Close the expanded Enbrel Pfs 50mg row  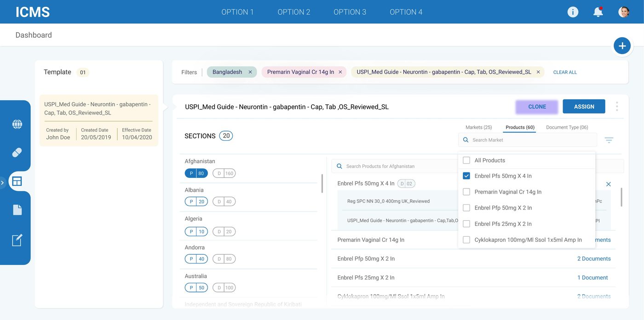(609, 184)
